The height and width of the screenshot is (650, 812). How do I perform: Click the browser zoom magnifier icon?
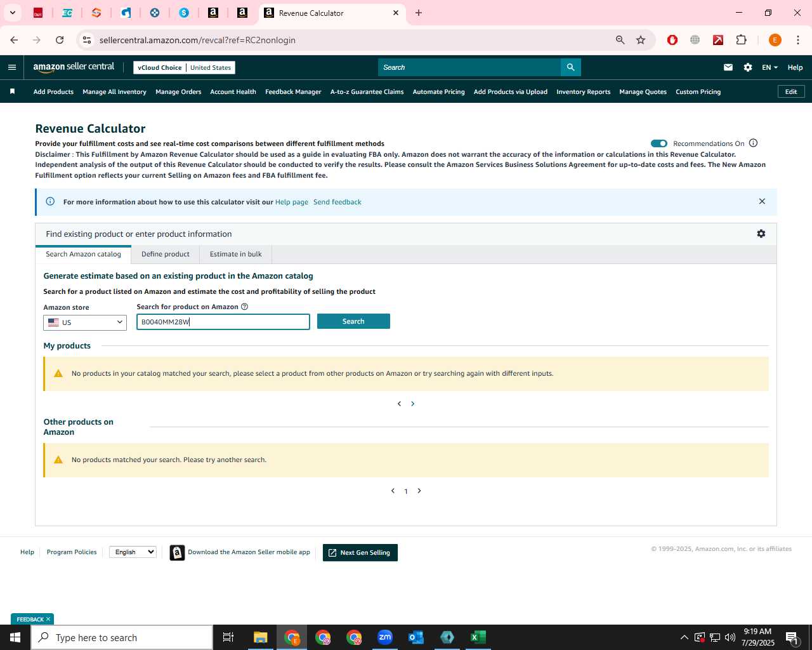[620, 40]
